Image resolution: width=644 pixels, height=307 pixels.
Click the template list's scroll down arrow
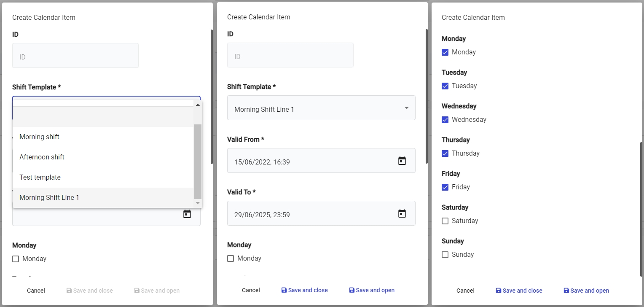[x=198, y=203]
